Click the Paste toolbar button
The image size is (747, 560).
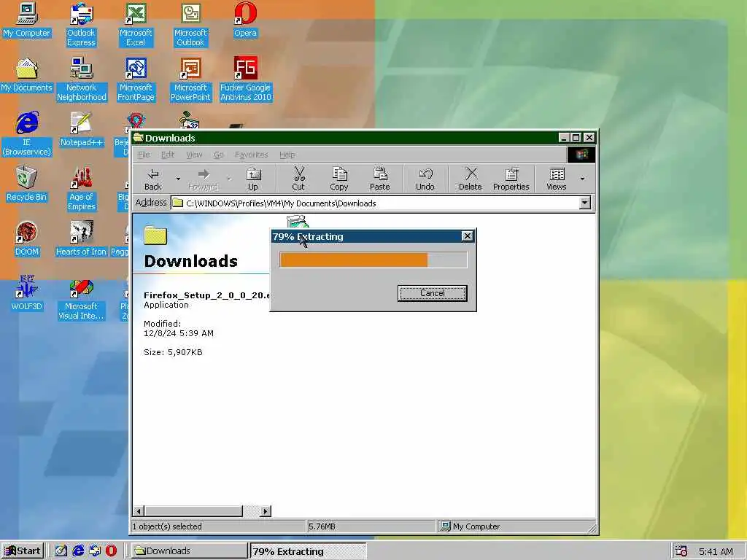point(379,179)
